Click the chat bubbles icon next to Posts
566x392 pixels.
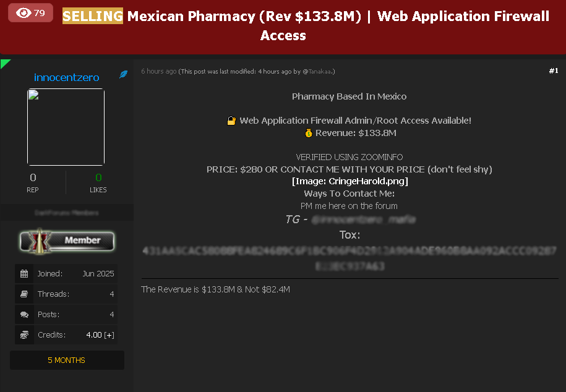(x=24, y=314)
